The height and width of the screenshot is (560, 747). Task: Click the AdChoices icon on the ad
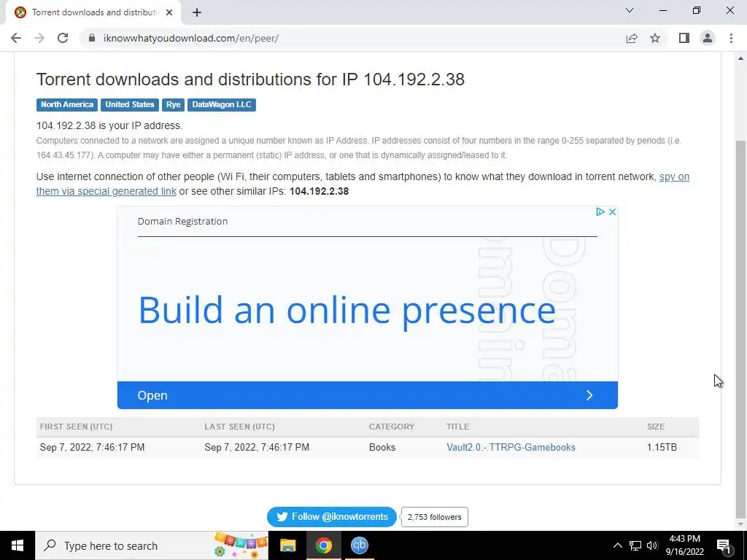tap(600, 212)
